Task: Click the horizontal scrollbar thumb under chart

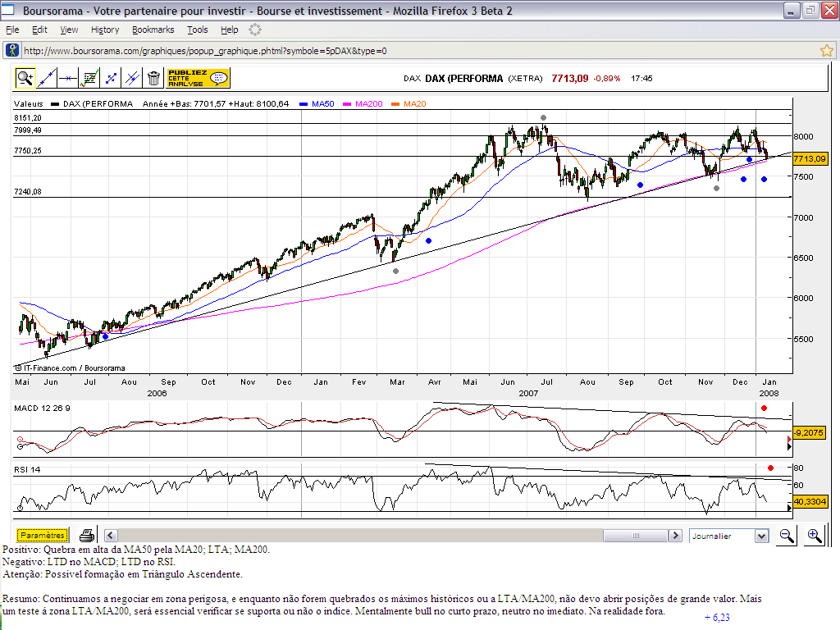Action: click(636, 535)
